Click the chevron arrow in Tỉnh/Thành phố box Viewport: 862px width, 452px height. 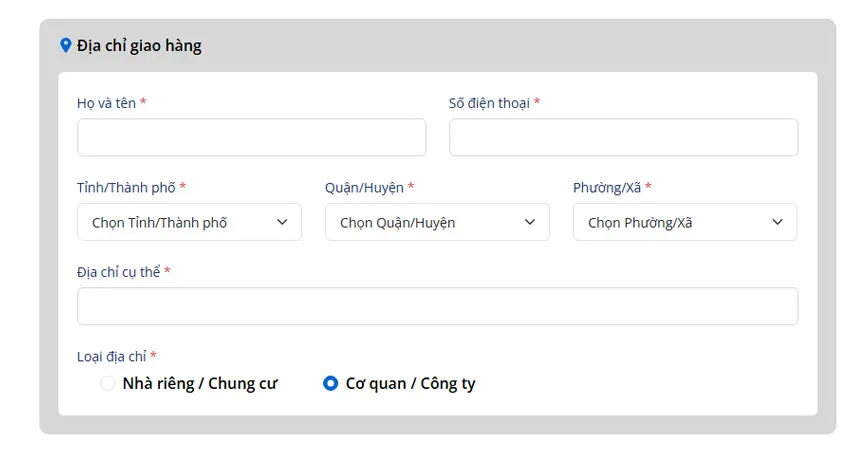(282, 222)
